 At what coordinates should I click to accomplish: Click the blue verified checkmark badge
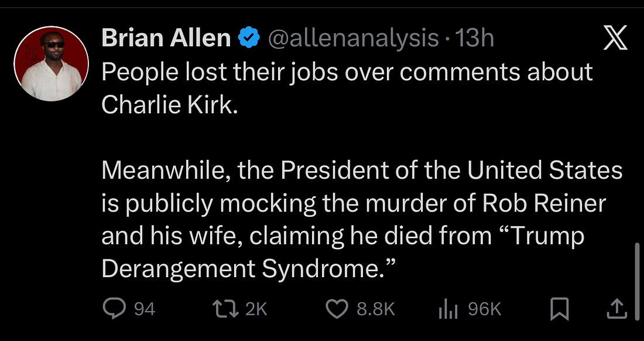tap(249, 37)
